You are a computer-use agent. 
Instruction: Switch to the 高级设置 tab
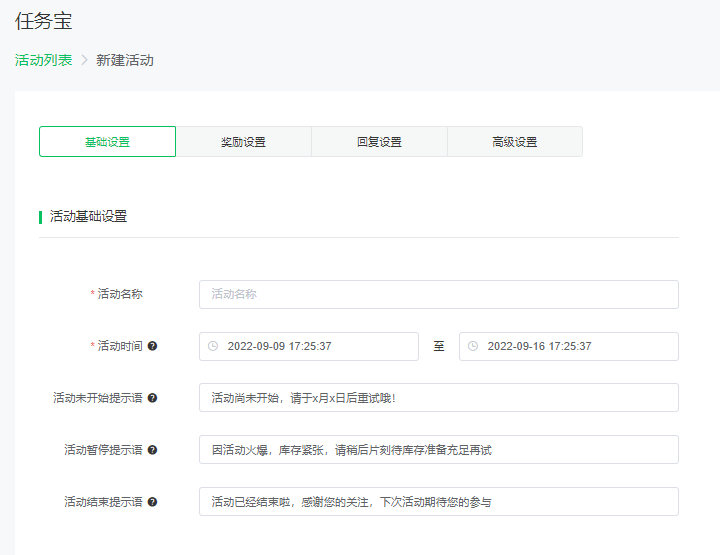pyautogui.click(x=515, y=142)
